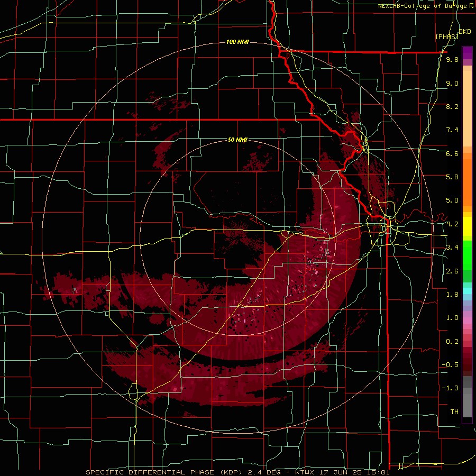Click the 100 NMI range ring label
The image size is (476, 476).
pyautogui.click(x=237, y=42)
